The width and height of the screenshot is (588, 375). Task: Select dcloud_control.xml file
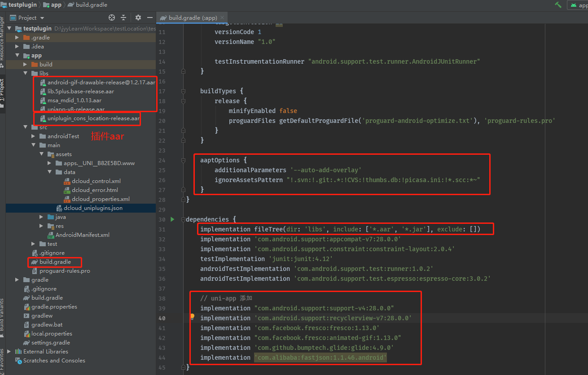(96, 181)
